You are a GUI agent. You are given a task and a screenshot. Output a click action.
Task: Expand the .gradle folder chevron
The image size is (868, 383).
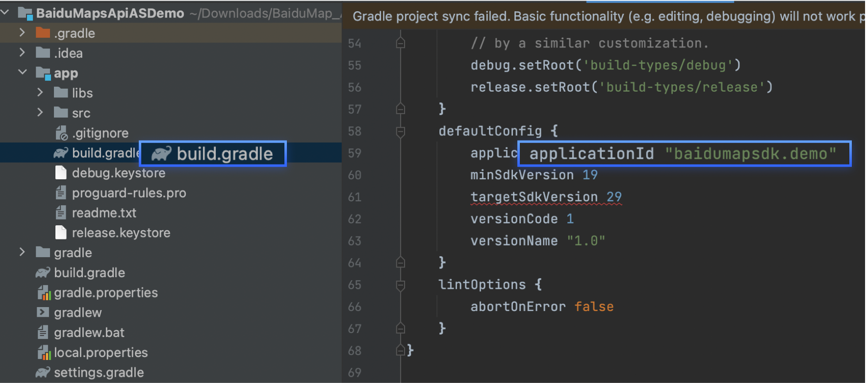22,33
